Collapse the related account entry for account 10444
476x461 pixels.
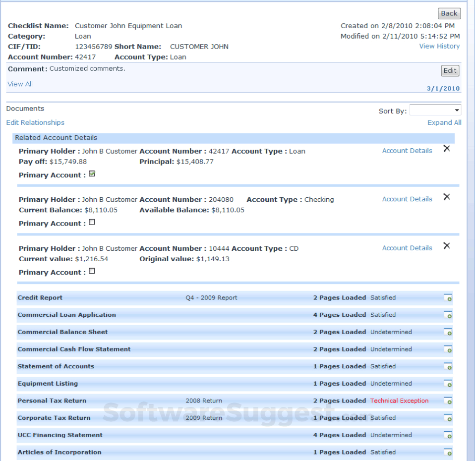[447, 245]
